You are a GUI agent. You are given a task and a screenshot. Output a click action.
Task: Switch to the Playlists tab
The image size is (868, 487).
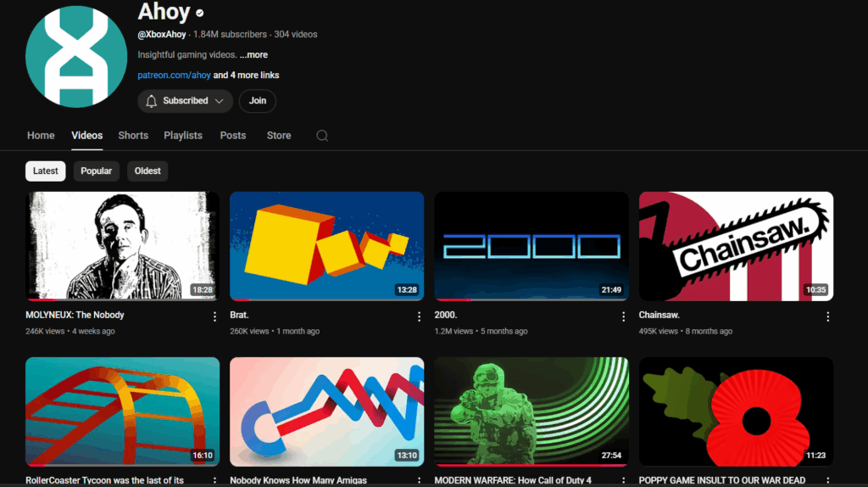[183, 136]
